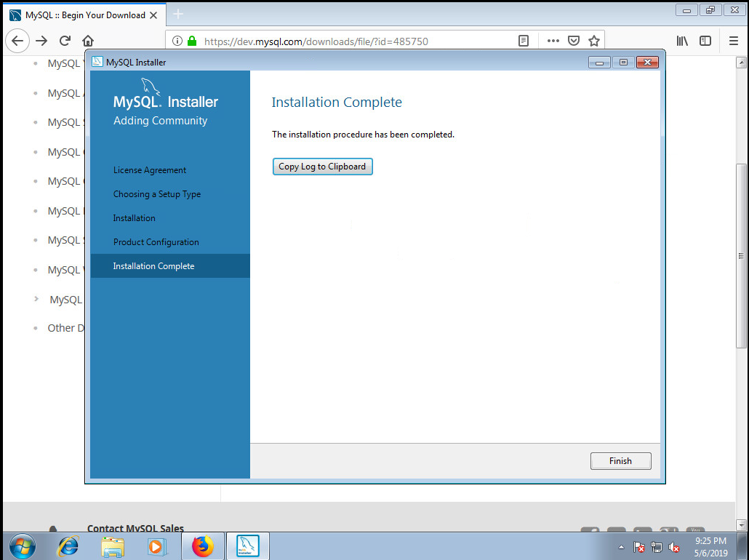Select the MySQL Begin Your Download tab
Screen dimensions: 749x560
coord(85,15)
